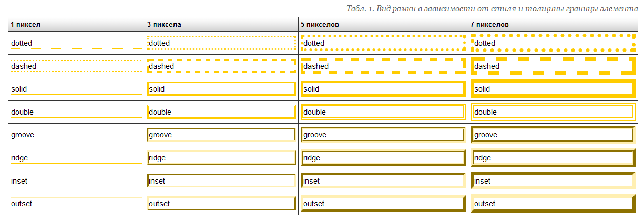The width and height of the screenshot is (644, 221).
Task: Select the solid box in 5 пикселов column
Action: [383, 89]
